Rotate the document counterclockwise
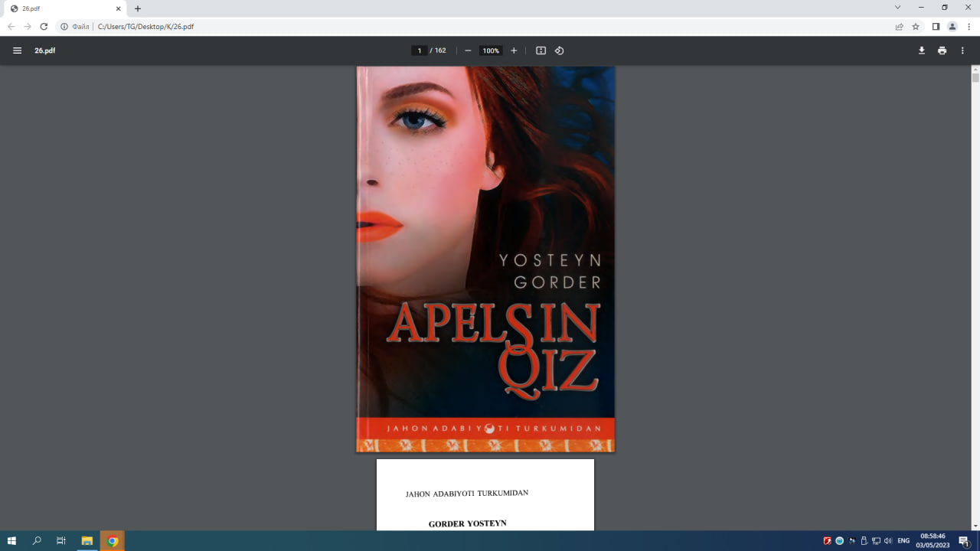The height and width of the screenshot is (551, 980). 559,51
